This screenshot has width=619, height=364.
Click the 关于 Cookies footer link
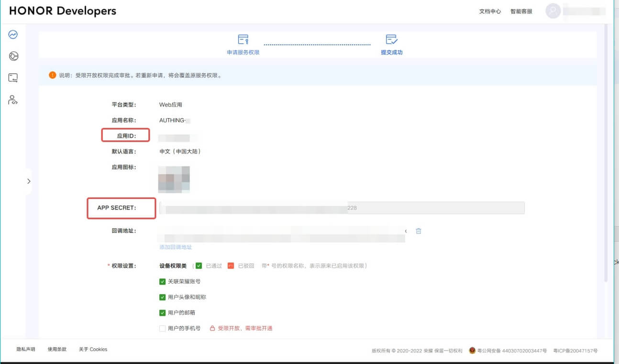coord(93,350)
